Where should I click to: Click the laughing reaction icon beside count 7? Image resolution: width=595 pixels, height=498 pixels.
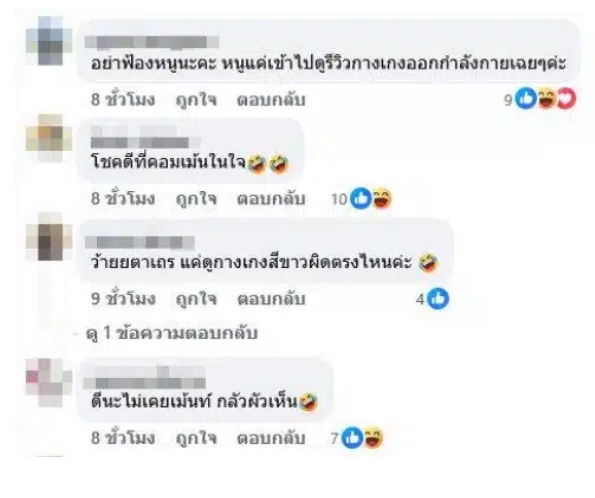click(x=373, y=438)
